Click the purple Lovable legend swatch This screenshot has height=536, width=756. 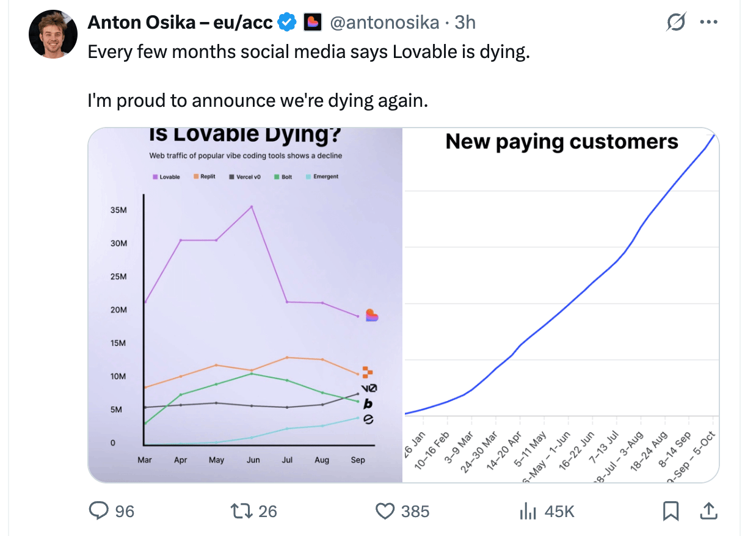[155, 177]
